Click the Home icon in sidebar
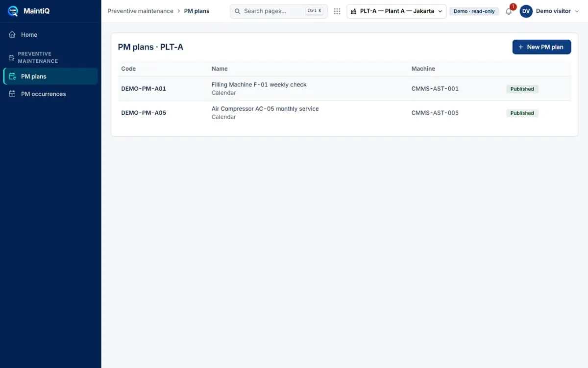This screenshot has width=588, height=368. click(x=12, y=35)
